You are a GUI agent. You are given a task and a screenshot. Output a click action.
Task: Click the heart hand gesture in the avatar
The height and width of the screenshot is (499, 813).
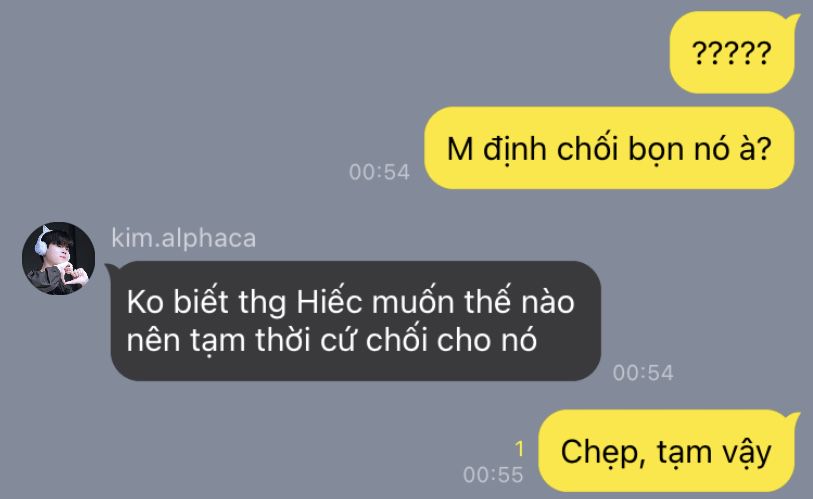point(72,274)
